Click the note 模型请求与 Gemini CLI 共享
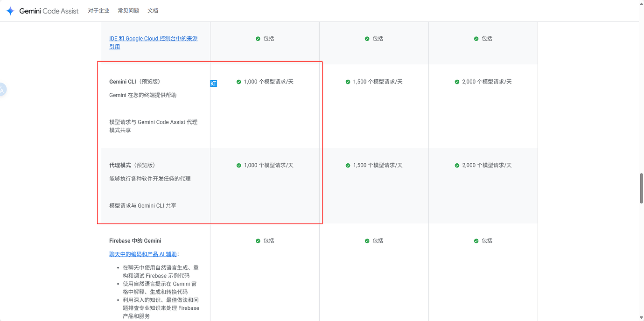Screen dimensions: 644x321 click(143, 206)
